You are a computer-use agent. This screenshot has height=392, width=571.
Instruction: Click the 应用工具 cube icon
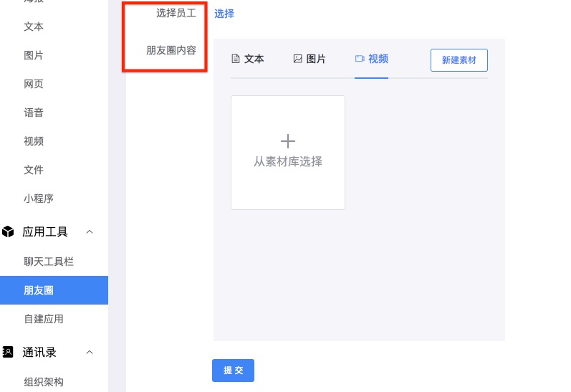[x=8, y=231]
